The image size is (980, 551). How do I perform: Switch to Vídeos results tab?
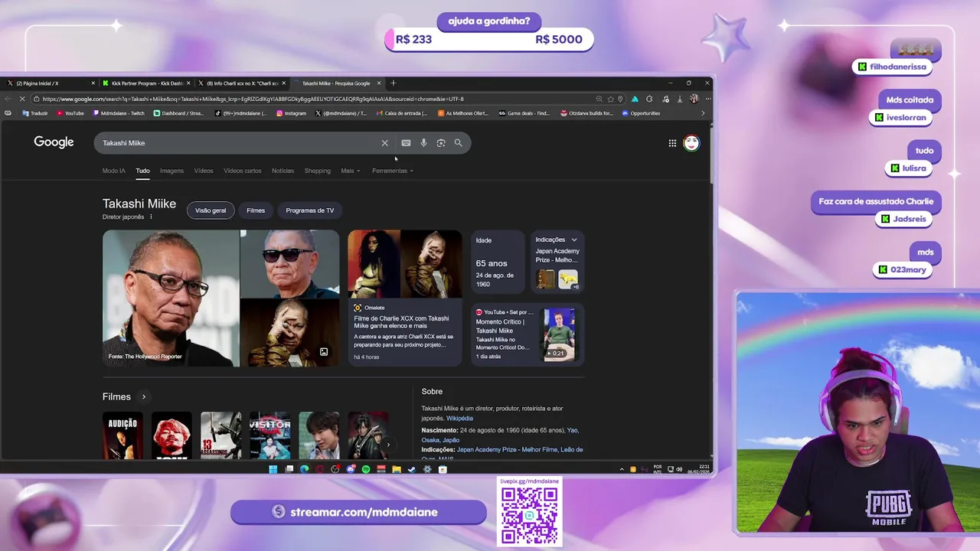click(204, 171)
